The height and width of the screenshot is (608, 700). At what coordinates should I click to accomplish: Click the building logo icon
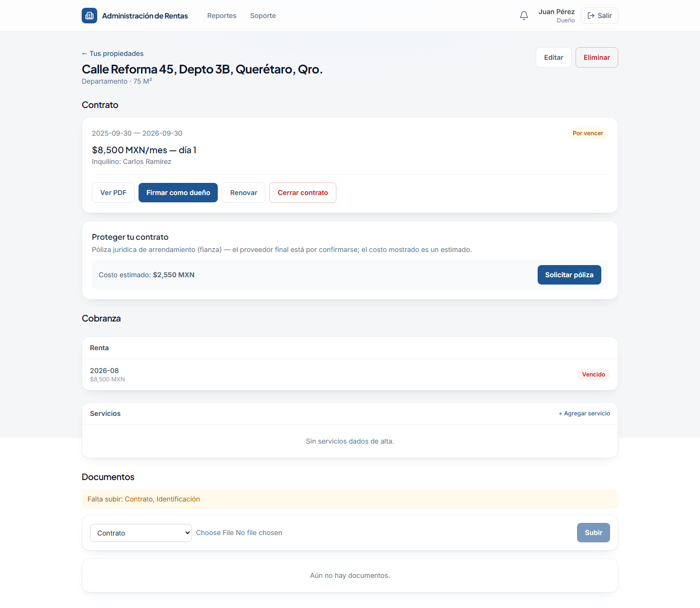click(89, 16)
